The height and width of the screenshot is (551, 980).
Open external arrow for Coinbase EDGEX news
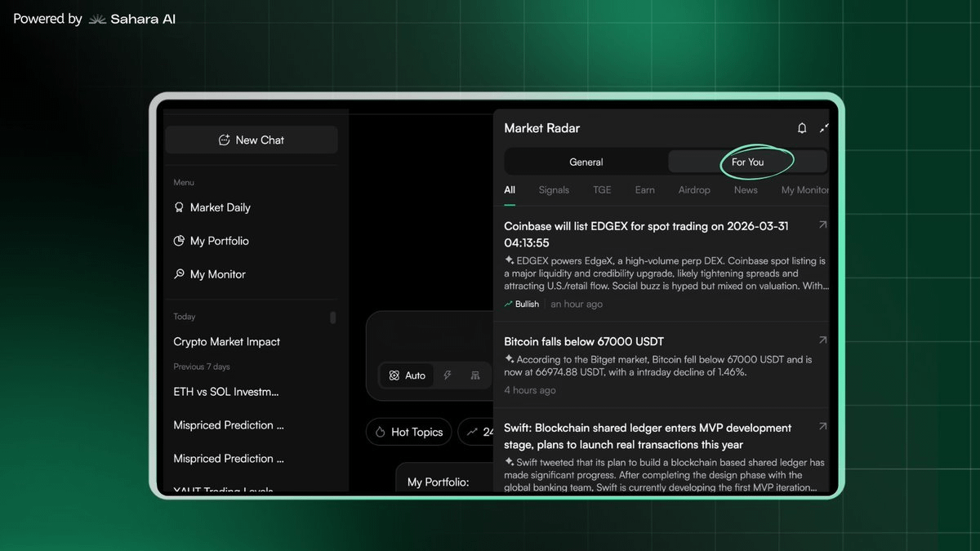(822, 224)
